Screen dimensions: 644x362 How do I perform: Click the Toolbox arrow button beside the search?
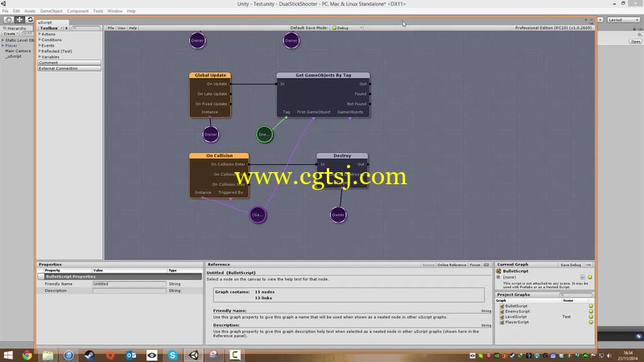pyautogui.click(x=67, y=28)
